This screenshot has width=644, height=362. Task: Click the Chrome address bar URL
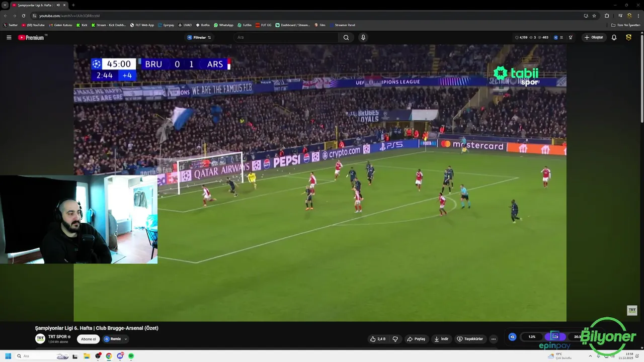pyautogui.click(x=69, y=16)
